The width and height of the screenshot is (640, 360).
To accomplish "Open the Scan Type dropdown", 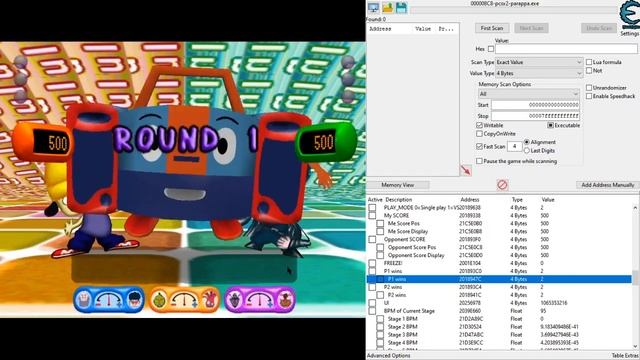I will click(x=539, y=62).
